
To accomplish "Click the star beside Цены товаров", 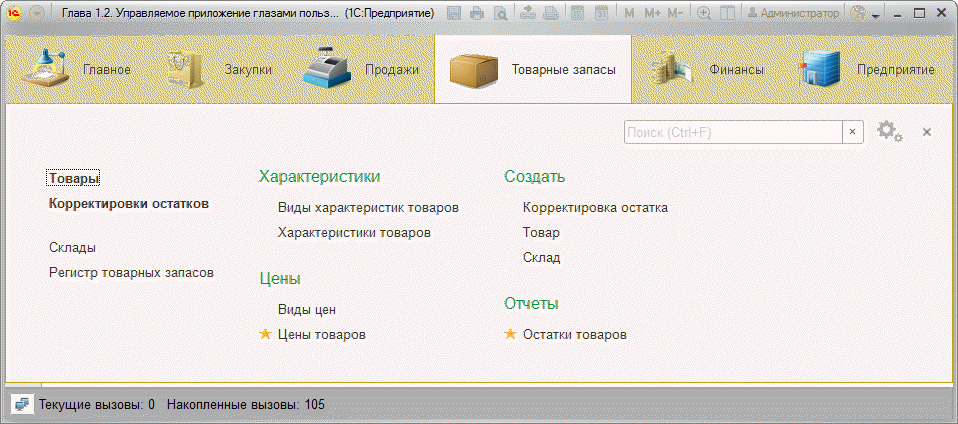I will pyautogui.click(x=265, y=334).
